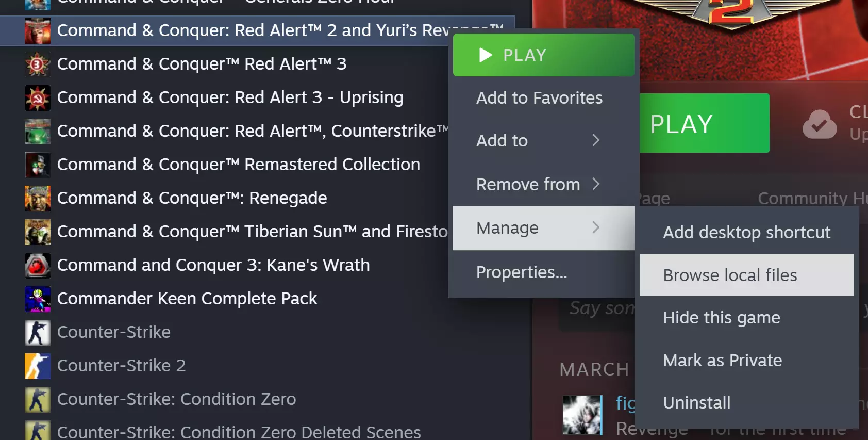Screen dimensions: 868x440
Task: Select Tiberian Sun and Firestorm title
Action: pos(253,232)
